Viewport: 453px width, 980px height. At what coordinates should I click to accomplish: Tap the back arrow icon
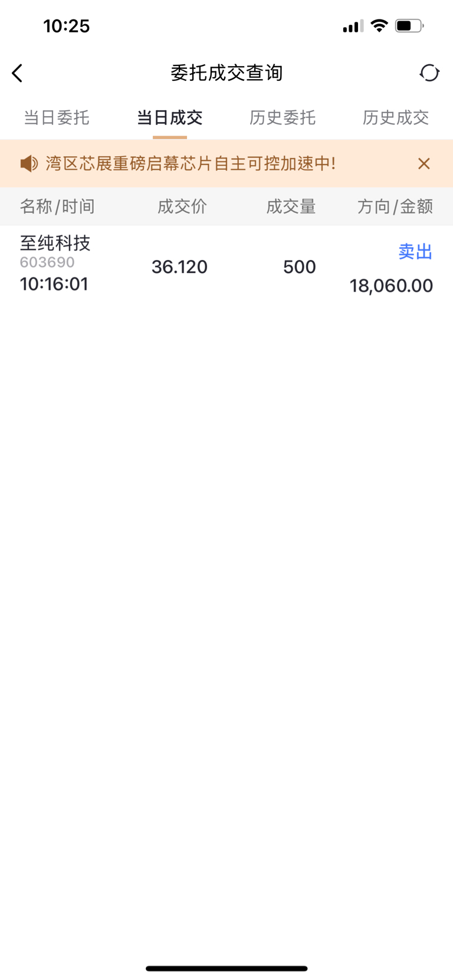click(18, 73)
